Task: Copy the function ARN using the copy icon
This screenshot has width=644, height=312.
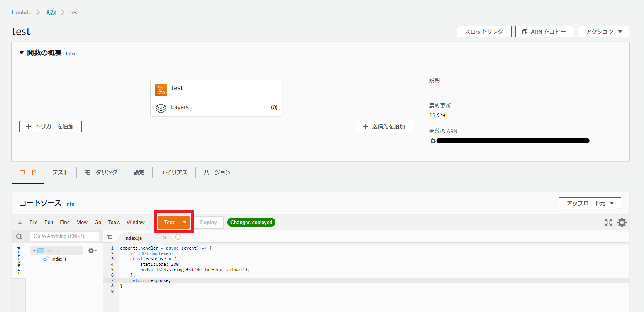Action: point(433,140)
